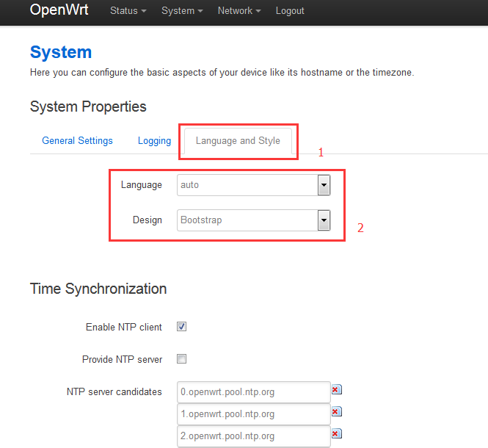Open the Design dropdown arrow

[x=324, y=220]
